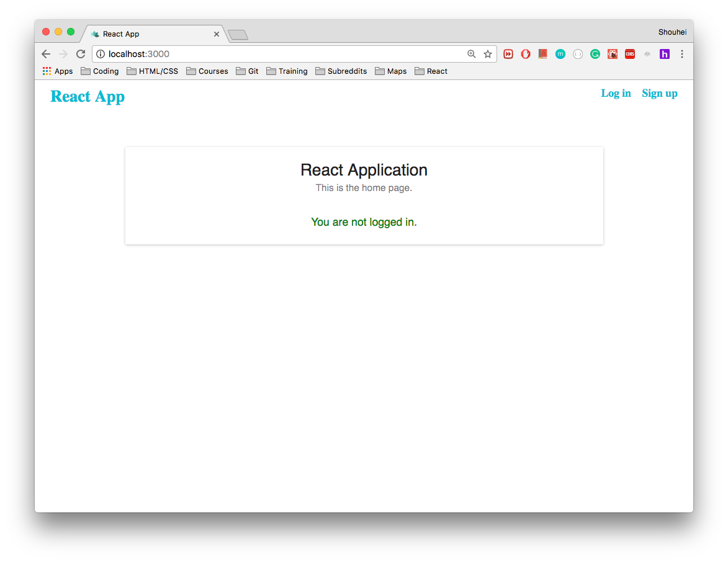This screenshot has height=562, width=728.
Task: Reload the localhost page
Action: (x=81, y=54)
